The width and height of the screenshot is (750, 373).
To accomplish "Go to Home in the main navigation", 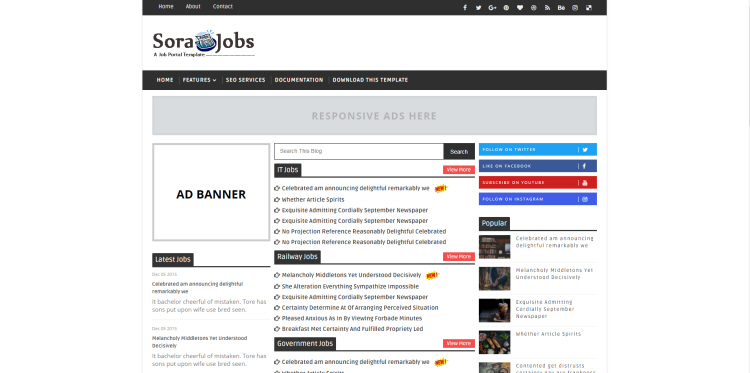I will (165, 80).
